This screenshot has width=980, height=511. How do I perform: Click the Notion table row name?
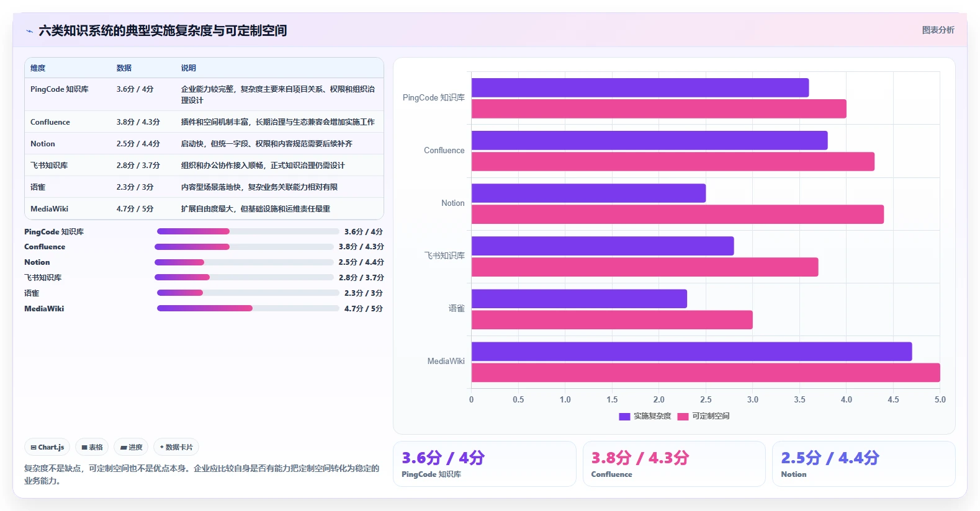43,144
